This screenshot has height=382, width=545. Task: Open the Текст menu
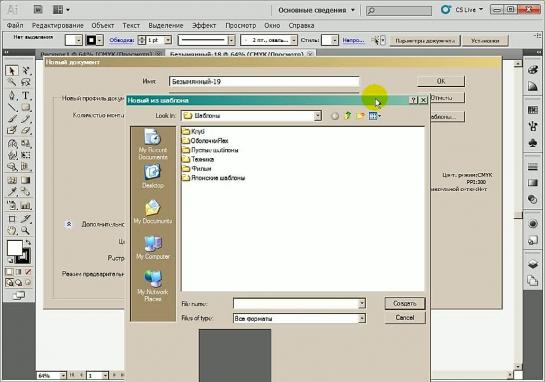tap(131, 25)
